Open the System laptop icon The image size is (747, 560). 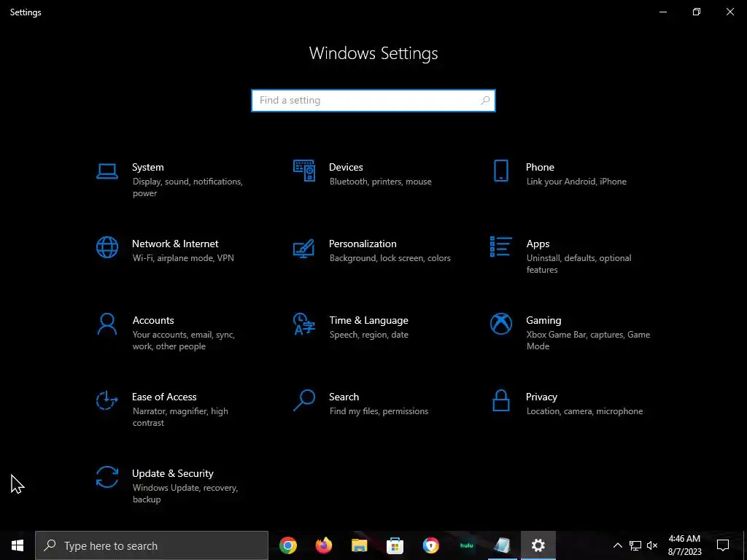107,171
